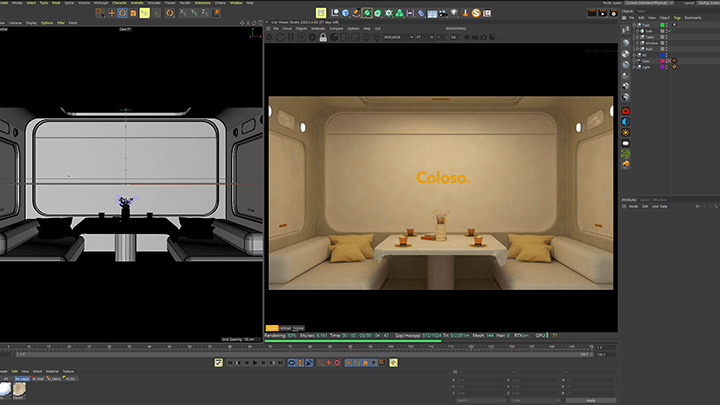Click the magenta layer color of Cam
This screenshot has height=405, width=720.
[662, 61]
